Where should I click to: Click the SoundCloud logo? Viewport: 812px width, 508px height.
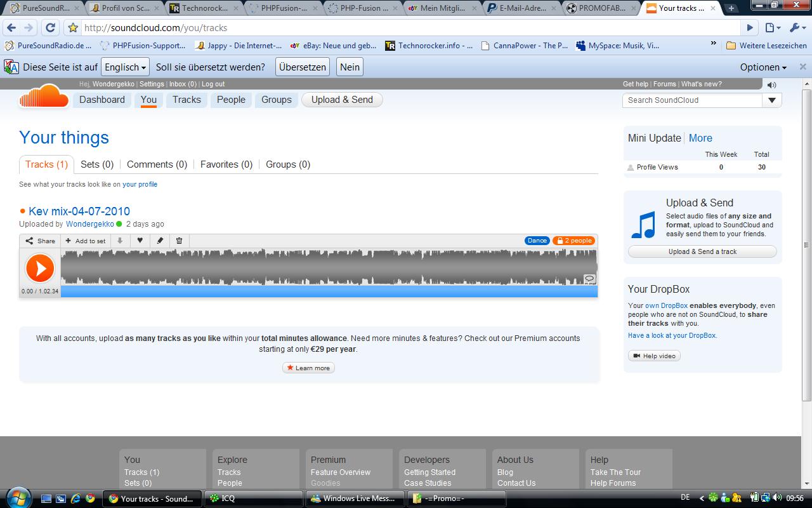[44, 97]
